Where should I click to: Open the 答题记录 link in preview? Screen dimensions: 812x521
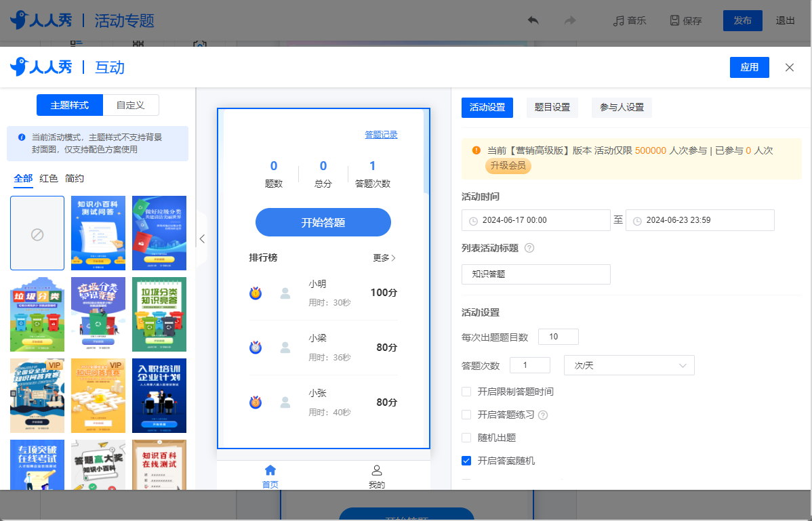[381, 135]
